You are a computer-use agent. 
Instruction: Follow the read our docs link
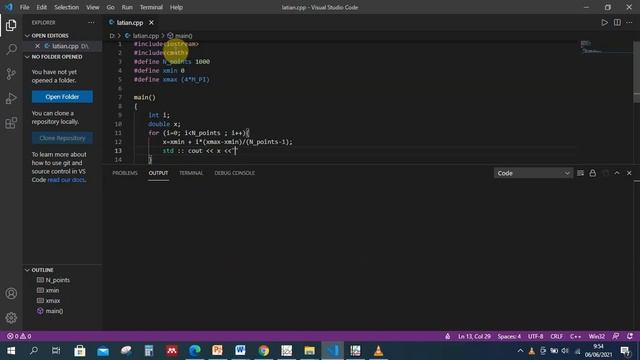coord(66,180)
